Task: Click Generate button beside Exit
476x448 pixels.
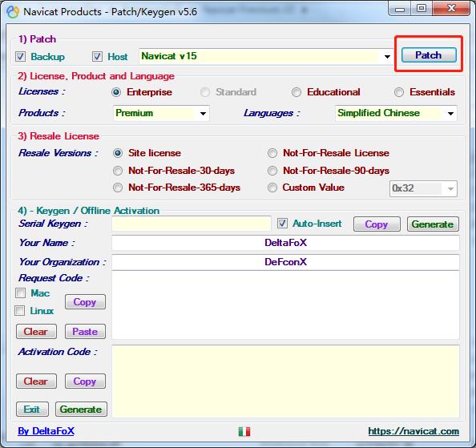Action: tap(81, 410)
